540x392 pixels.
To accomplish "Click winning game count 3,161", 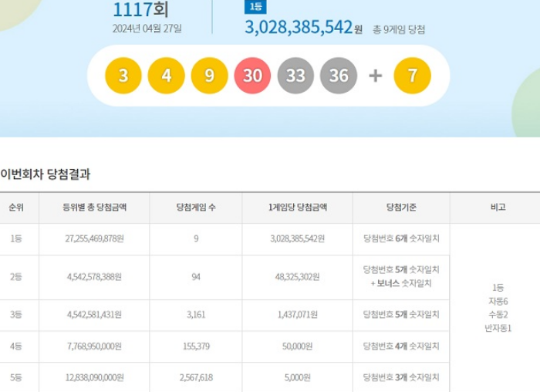I will coord(196,315).
